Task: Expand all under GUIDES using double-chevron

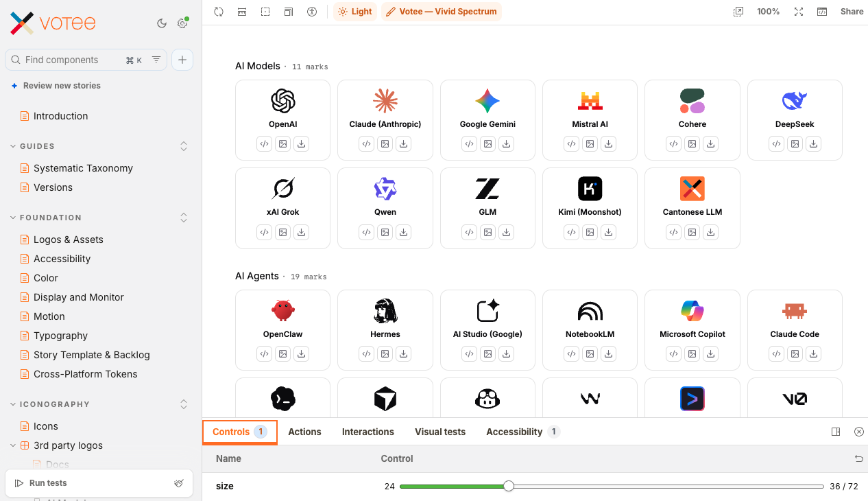Action: pos(184,146)
